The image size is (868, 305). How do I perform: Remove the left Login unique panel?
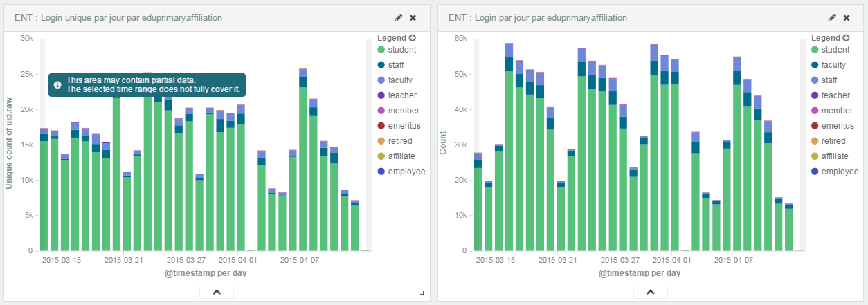413,17
